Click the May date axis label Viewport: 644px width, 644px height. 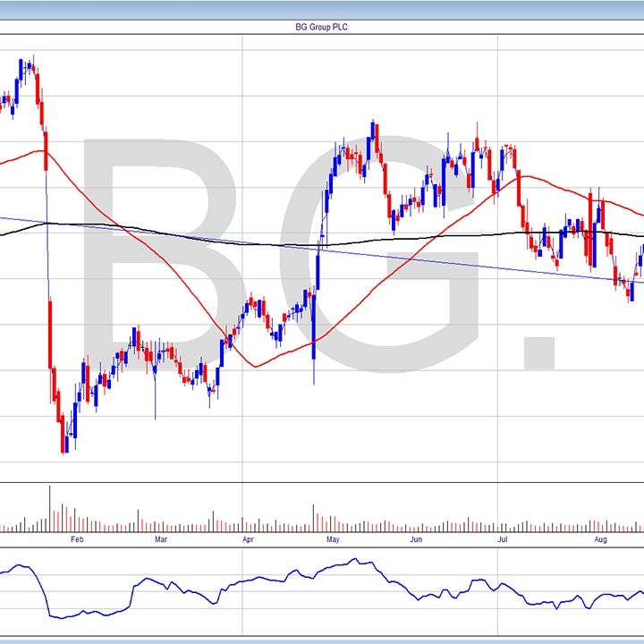pos(333,540)
